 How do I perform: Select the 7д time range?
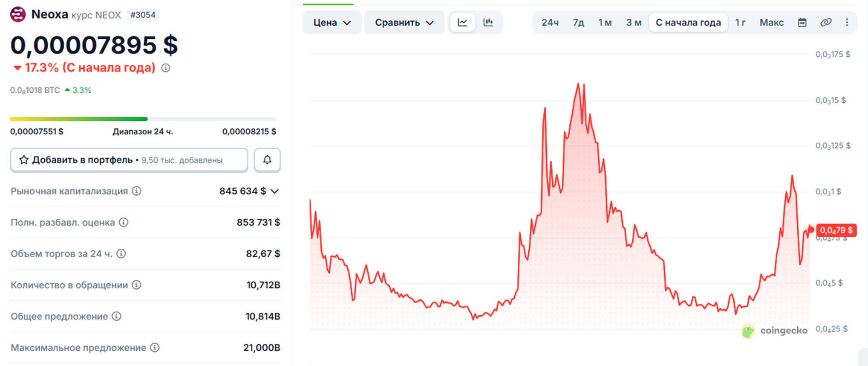(x=578, y=23)
